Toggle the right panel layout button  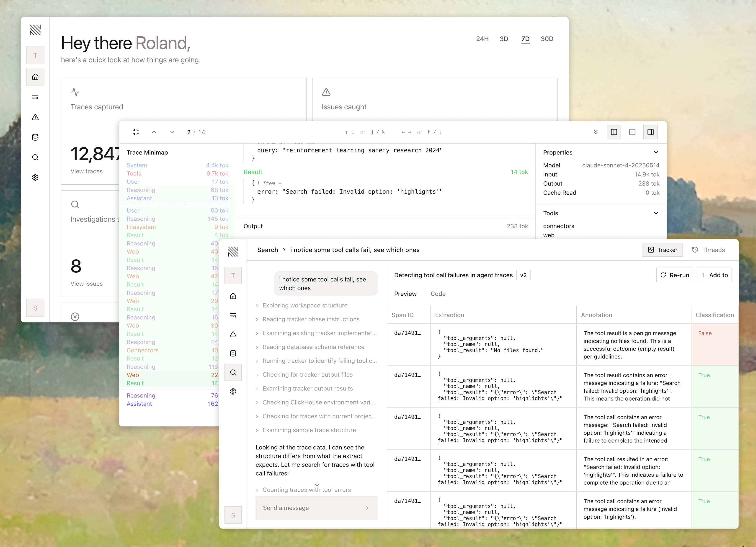click(x=650, y=132)
